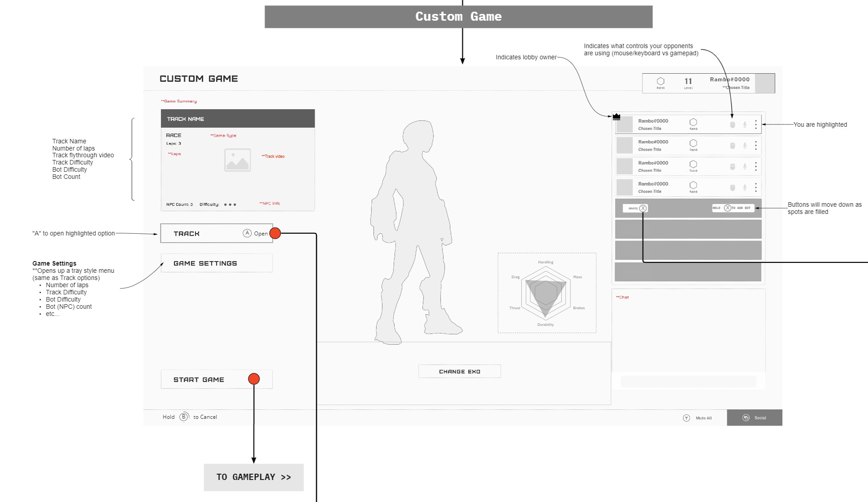Click the rank hexagon in profile header
868x502 pixels.
(x=660, y=81)
